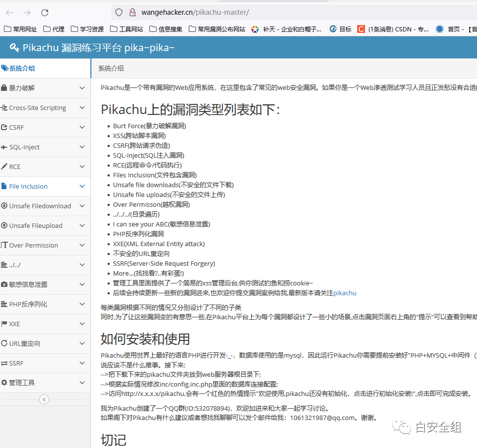Expand the CSRF menu chevron
Screen dimensions: 477x448
click(82, 127)
